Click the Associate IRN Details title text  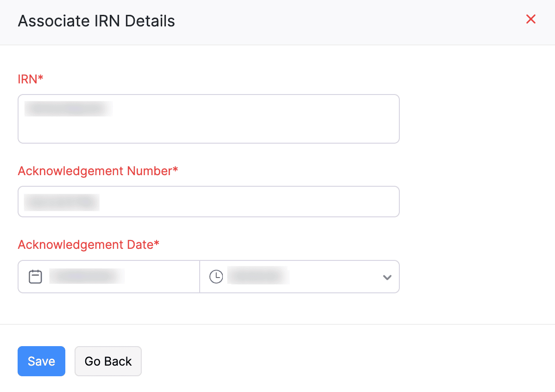tap(96, 21)
